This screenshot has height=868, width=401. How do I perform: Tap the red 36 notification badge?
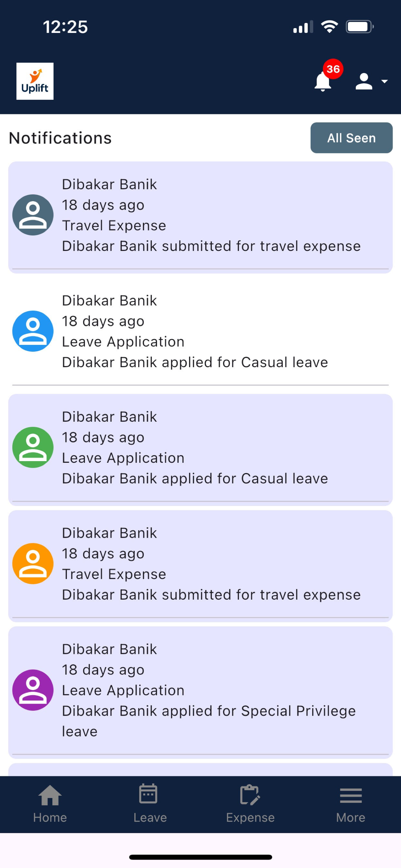(333, 69)
